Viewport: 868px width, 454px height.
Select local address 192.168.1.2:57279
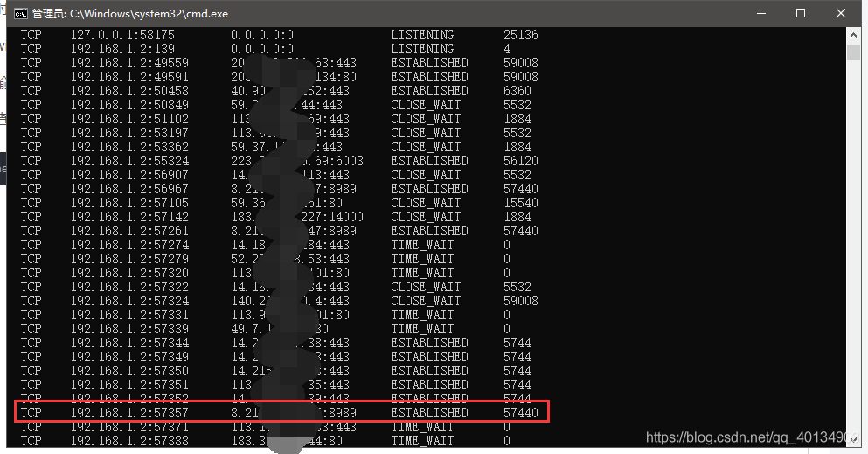(129, 259)
